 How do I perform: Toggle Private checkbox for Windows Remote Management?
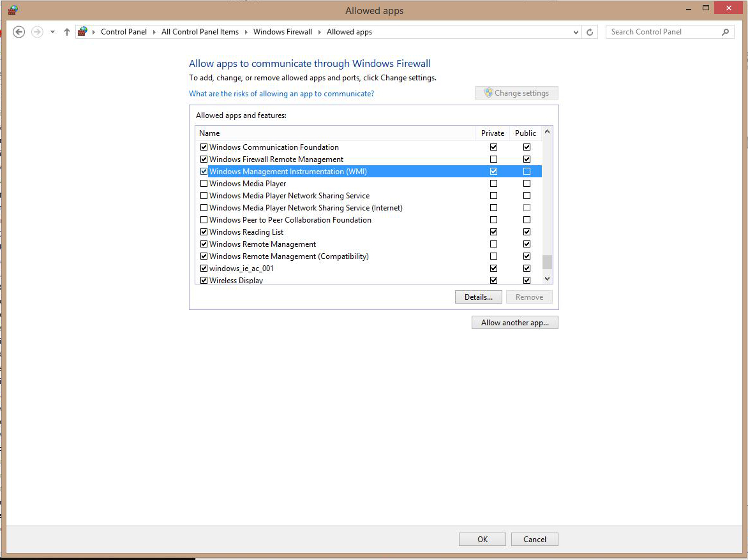[493, 244]
